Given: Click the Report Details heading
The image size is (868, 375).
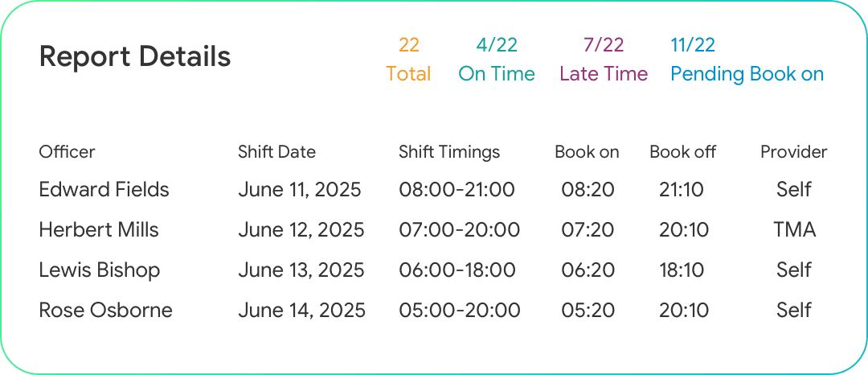Looking at the screenshot, I should click(x=135, y=57).
